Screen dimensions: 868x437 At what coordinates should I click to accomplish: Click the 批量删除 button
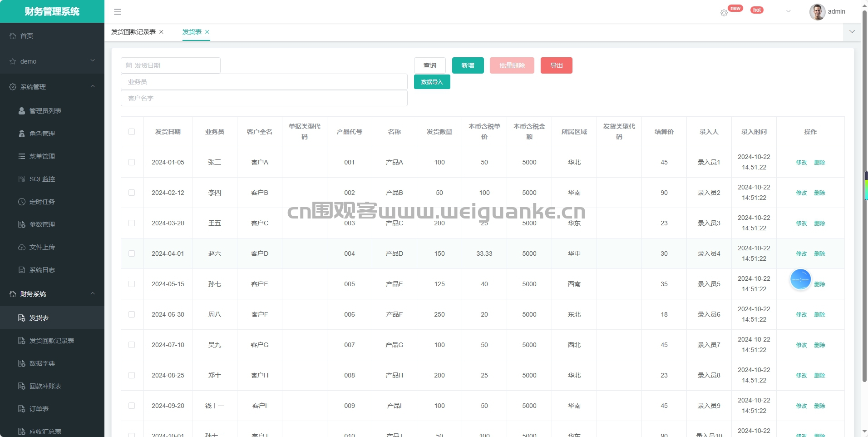coord(512,65)
